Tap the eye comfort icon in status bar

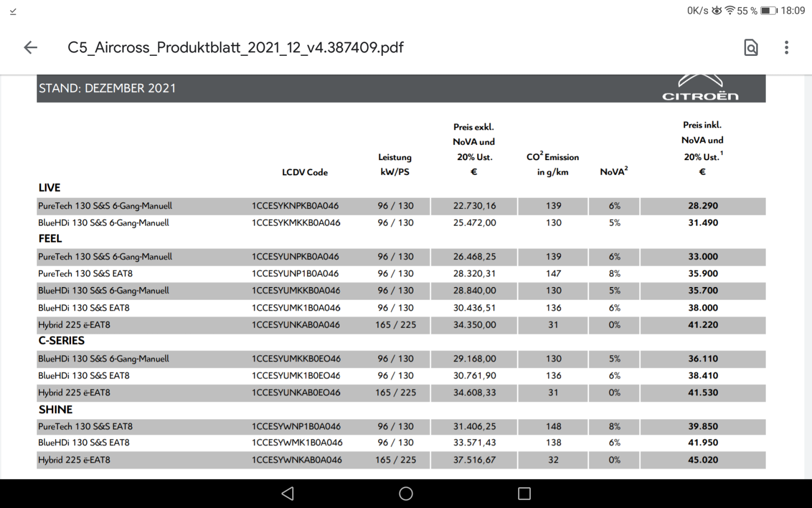pyautogui.click(x=717, y=11)
